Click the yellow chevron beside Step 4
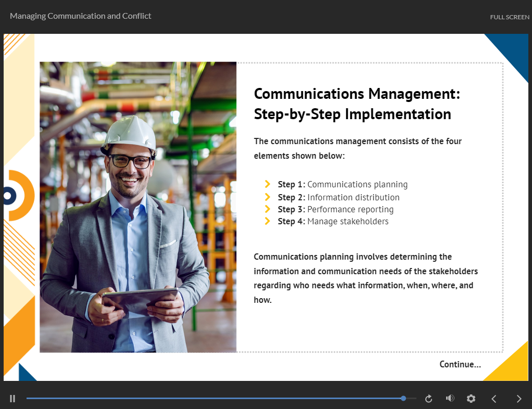 [x=268, y=221]
